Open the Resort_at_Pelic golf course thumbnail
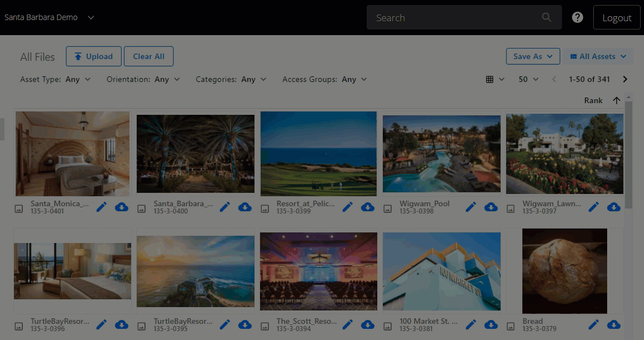The height and width of the screenshot is (340, 644). click(x=318, y=154)
